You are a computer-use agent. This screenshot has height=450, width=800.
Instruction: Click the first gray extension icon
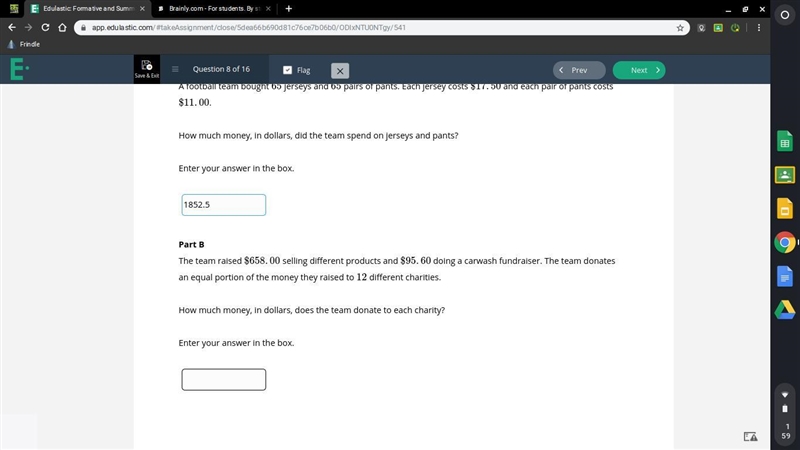click(702, 28)
